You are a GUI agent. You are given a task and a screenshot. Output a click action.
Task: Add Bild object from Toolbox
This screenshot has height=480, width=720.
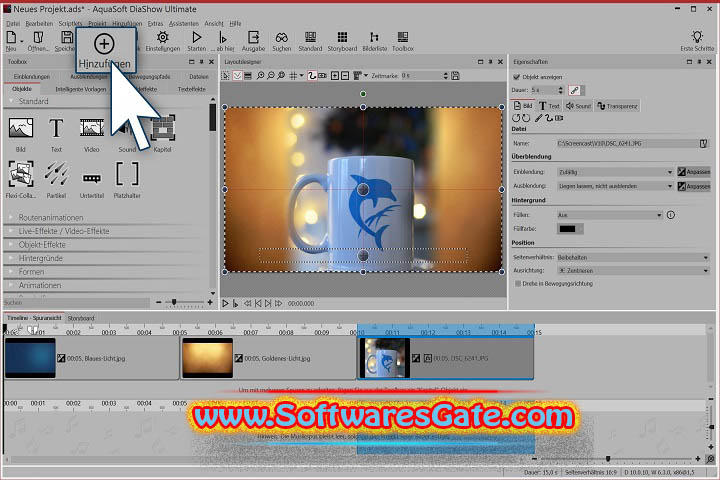coord(21,134)
